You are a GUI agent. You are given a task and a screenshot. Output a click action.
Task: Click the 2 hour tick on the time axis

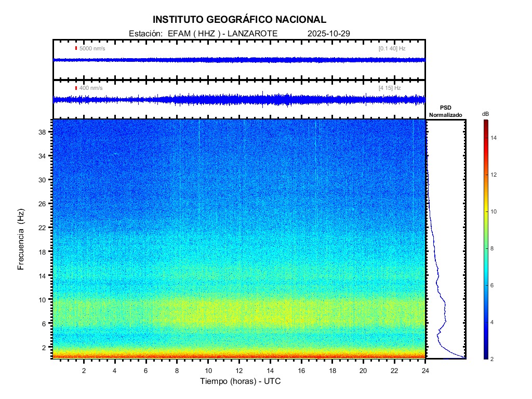point(84,370)
